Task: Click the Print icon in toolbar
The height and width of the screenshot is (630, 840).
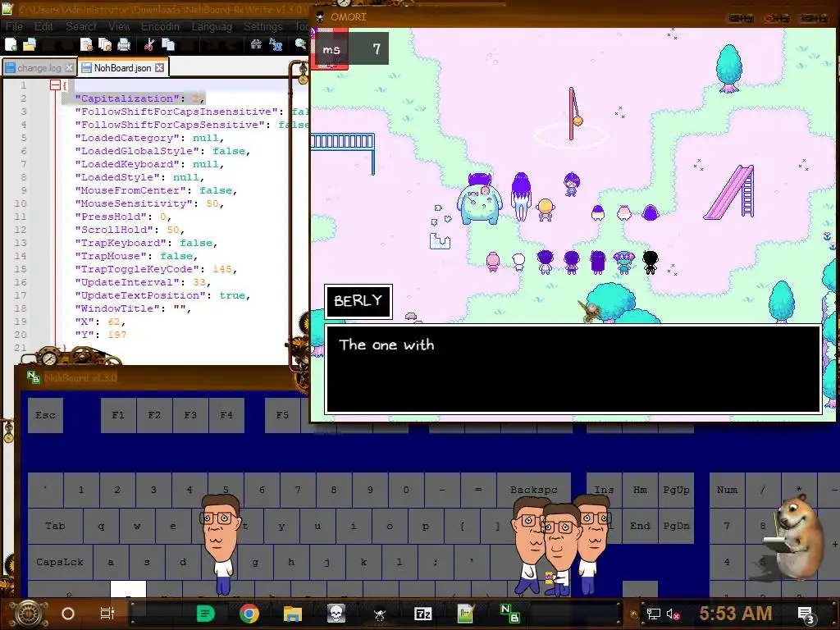Action: (x=124, y=45)
